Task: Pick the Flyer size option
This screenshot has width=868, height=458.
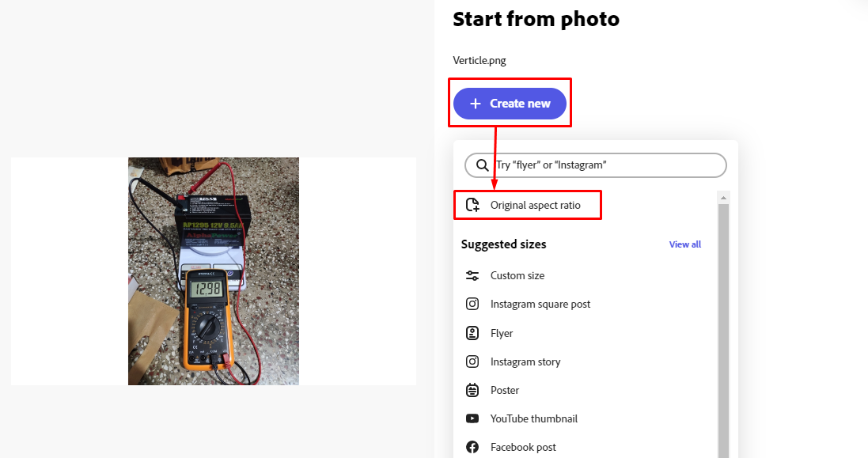Action: 502,333
